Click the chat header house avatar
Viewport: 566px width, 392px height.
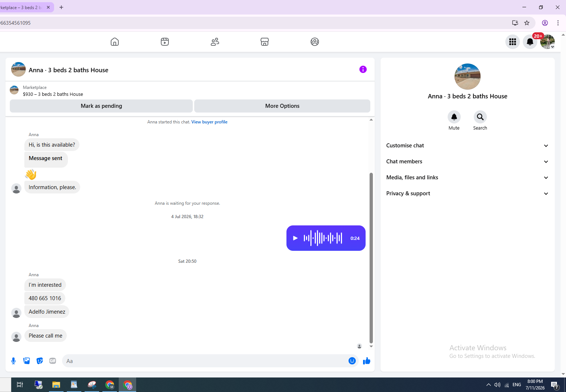(x=19, y=69)
